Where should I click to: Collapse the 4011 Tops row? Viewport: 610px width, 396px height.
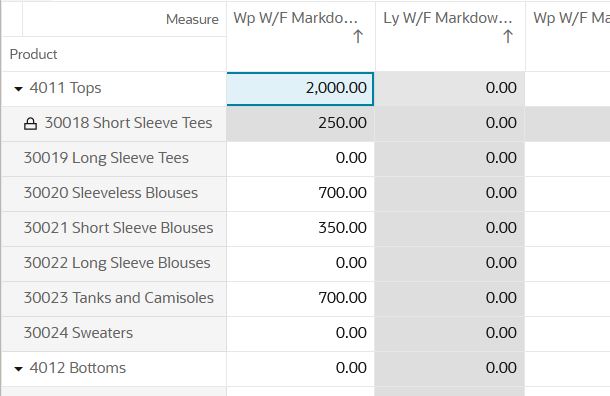(x=18, y=89)
